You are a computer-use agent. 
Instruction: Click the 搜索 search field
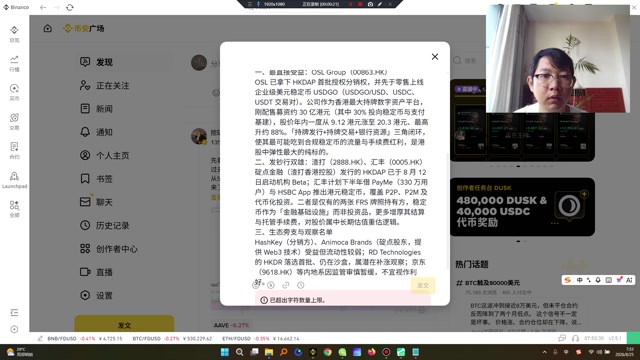[x=469, y=60]
